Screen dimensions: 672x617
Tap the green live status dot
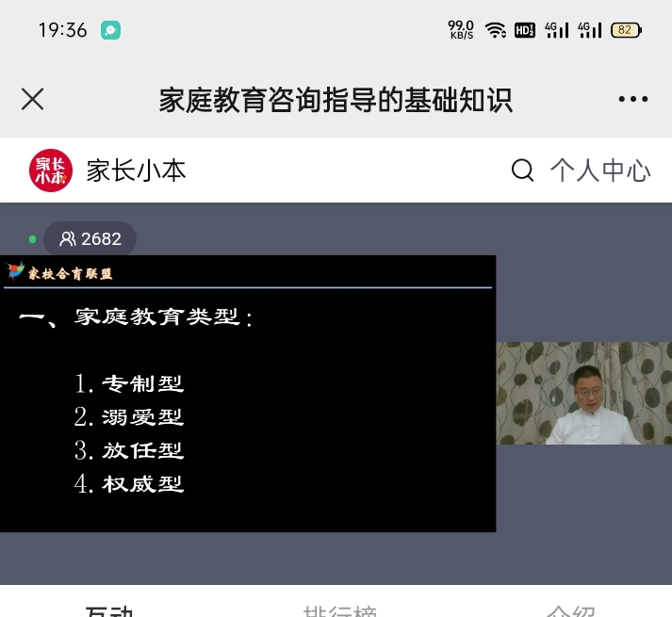click(33, 239)
